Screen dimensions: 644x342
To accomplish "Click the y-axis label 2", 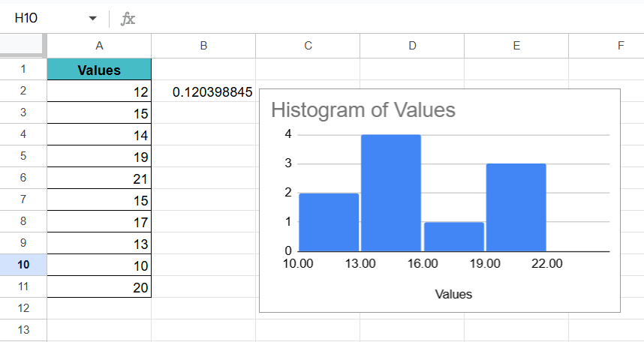I will [x=288, y=193].
